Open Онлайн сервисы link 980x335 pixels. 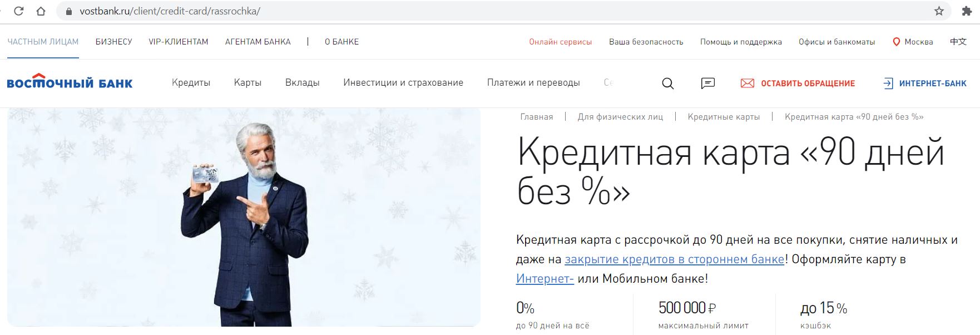pyautogui.click(x=561, y=42)
